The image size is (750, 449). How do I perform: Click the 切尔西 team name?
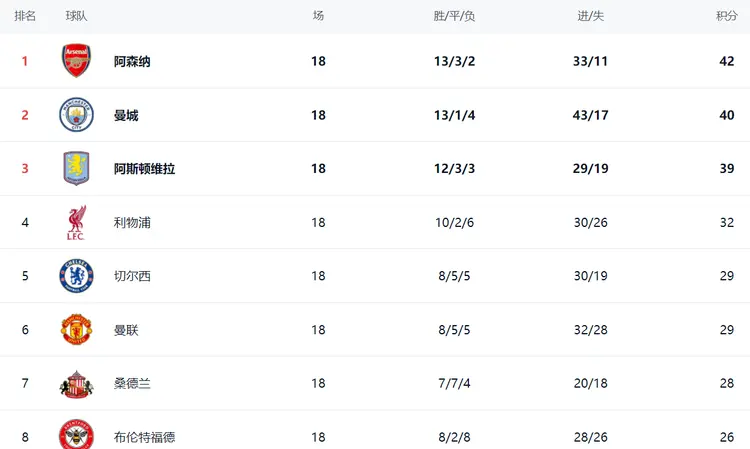(132, 276)
